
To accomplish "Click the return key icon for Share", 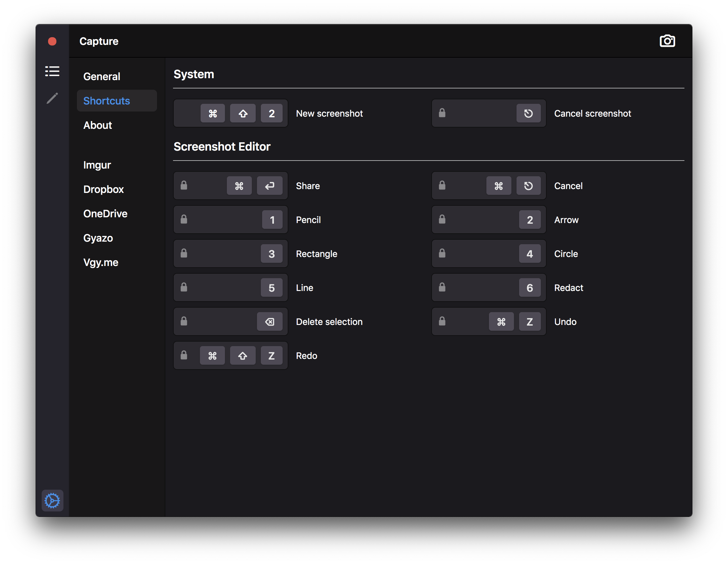I will [269, 186].
